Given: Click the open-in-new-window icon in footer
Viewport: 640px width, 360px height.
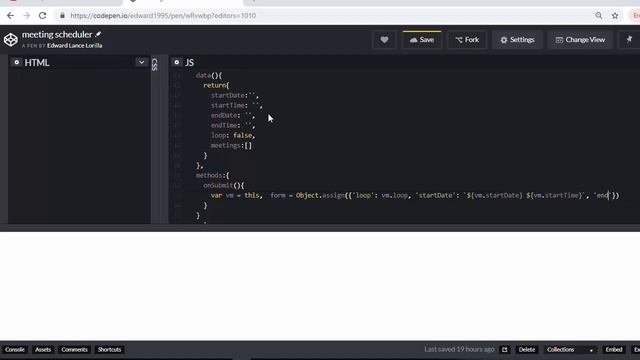Looking at the screenshot, I should (x=504, y=349).
